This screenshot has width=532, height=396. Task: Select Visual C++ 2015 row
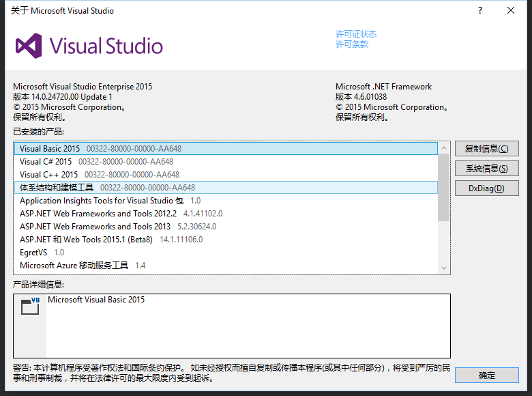coord(226,175)
